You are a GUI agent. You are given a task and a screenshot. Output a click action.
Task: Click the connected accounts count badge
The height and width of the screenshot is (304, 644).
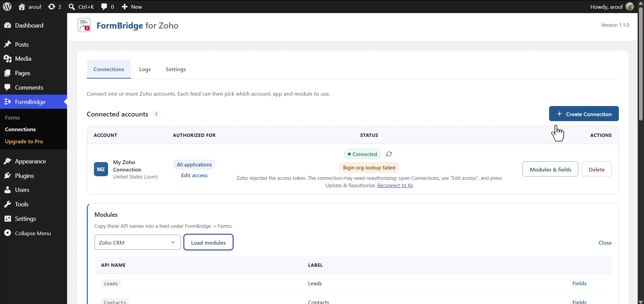coord(156,114)
